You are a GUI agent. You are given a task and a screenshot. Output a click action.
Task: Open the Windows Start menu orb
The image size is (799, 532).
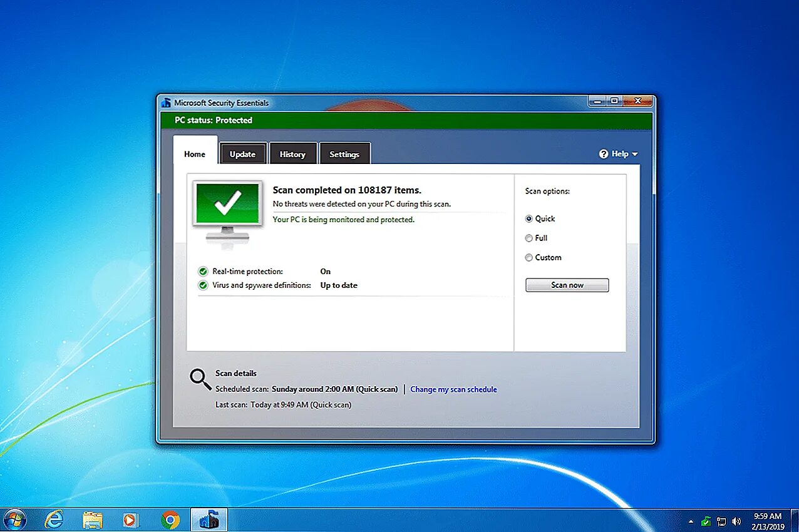15,519
